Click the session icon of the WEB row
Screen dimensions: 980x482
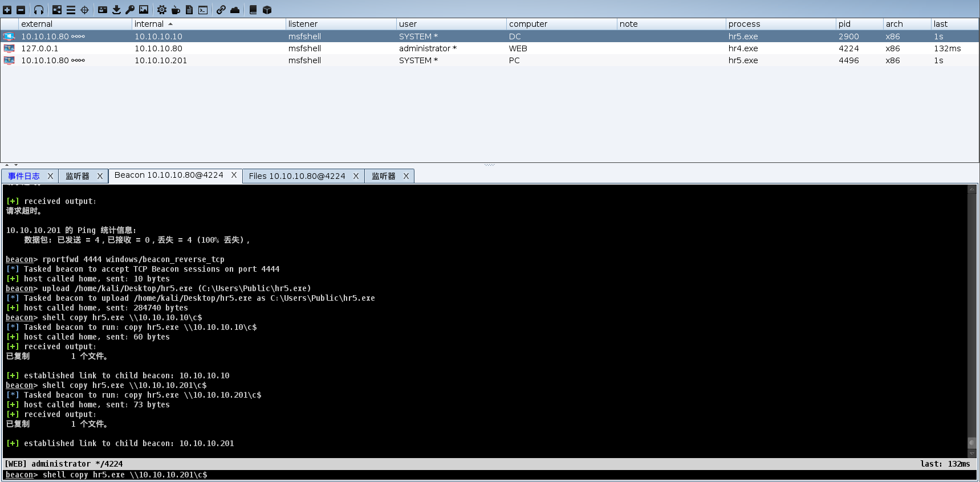(x=9, y=48)
